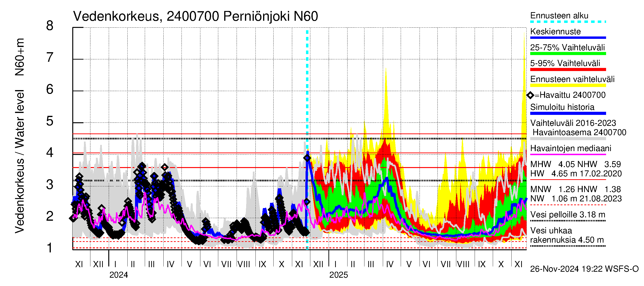Click the red '5-95% Vaihteluväli' legend swatch
The width and height of the screenshot is (644, 286).
tap(568, 69)
